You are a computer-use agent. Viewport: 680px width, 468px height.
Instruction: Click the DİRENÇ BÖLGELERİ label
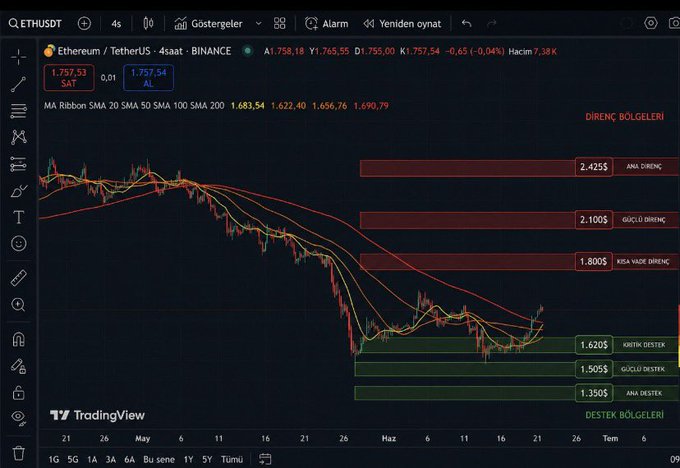pyautogui.click(x=624, y=117)
